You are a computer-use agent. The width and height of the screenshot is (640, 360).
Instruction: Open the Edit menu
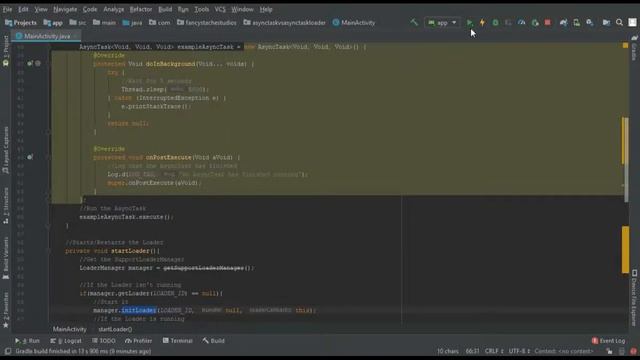pos(23,9)
